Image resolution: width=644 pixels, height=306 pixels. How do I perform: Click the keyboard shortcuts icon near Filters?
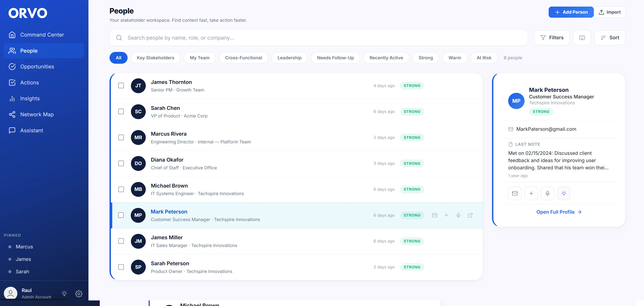pos(582,38)
